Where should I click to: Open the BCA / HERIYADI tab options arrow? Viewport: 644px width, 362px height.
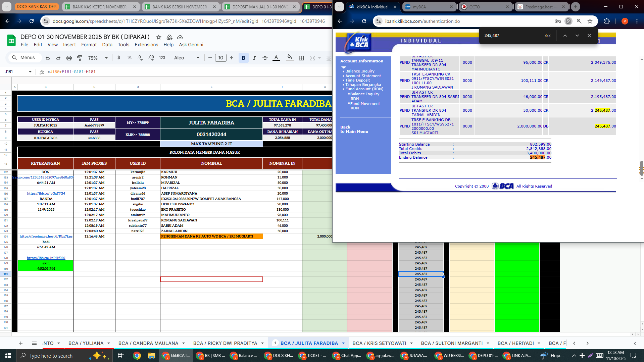[x=539, y=343]
